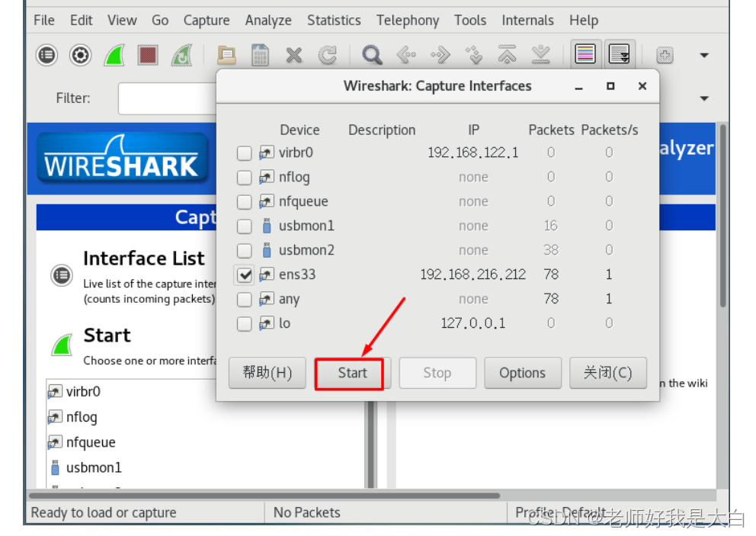756x536 pixels.
Task: Open the Capture menu
Action: (207, 21)
